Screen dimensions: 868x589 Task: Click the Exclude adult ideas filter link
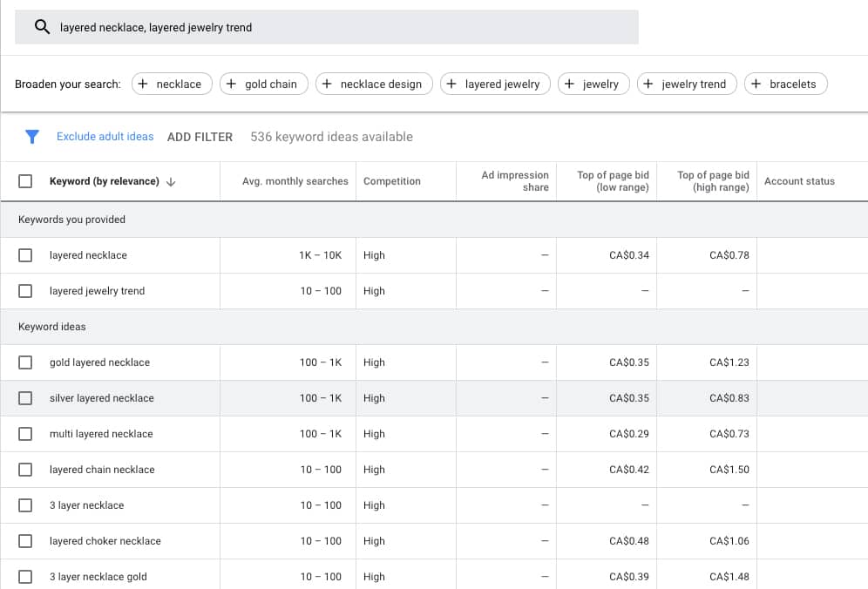[105, 137]
